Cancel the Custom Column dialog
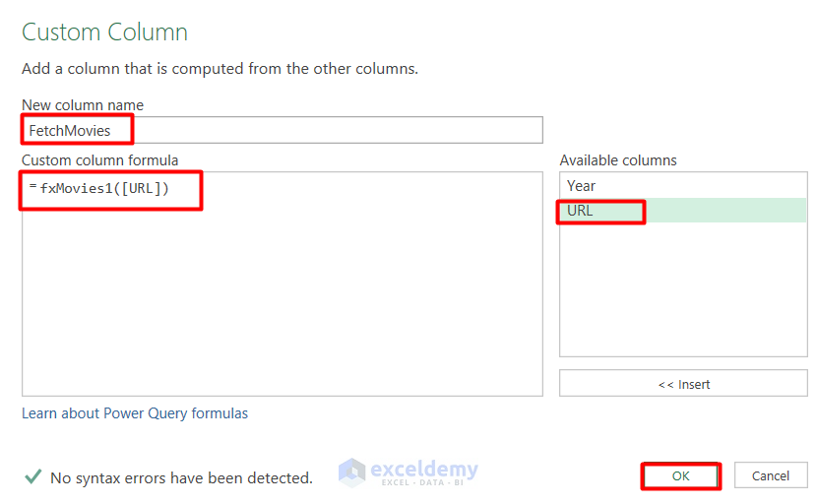 pos(771,475)
